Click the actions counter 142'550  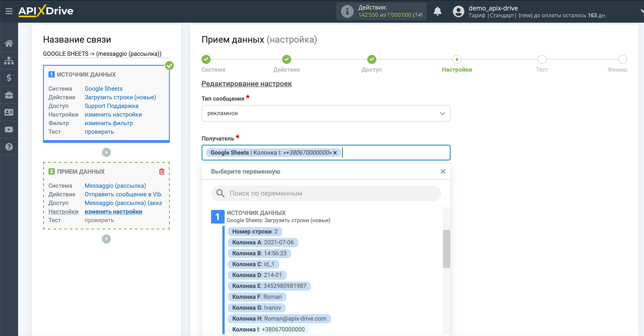tap(368, 15)
